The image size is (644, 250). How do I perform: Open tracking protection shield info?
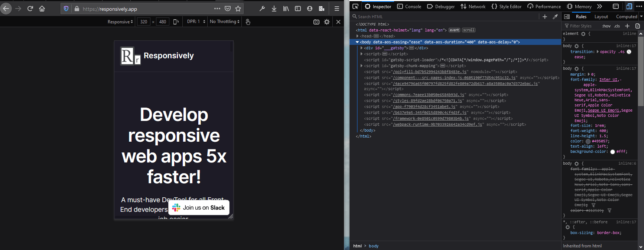click(66, 9)
